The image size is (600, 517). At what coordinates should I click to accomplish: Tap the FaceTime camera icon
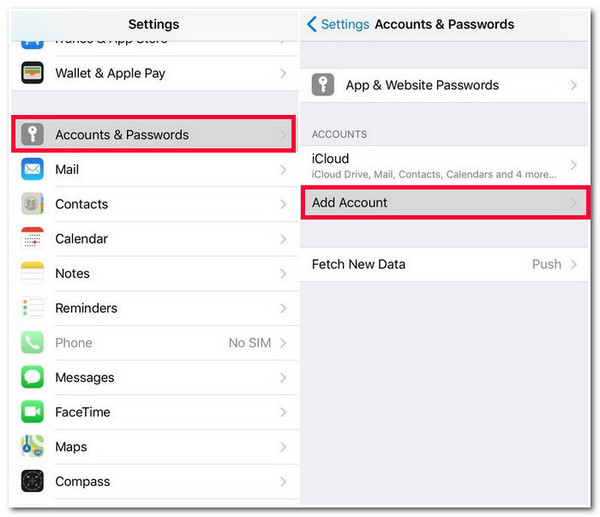coord(32,412)
